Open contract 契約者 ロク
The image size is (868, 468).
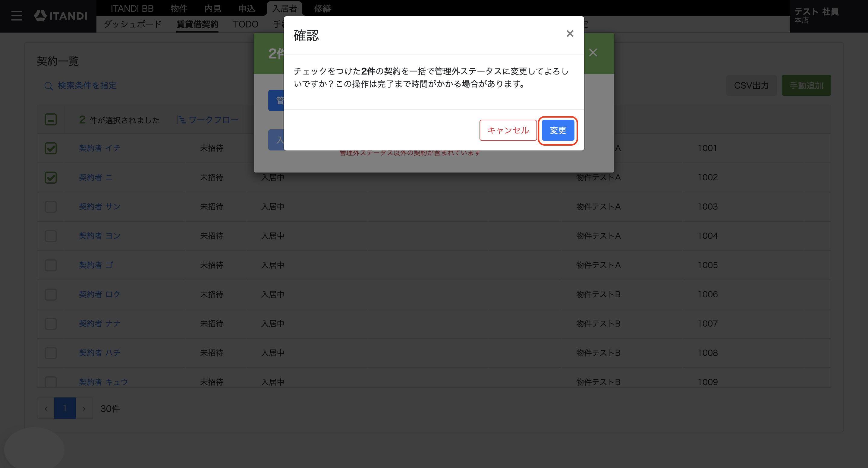click(x=100, y=294)
